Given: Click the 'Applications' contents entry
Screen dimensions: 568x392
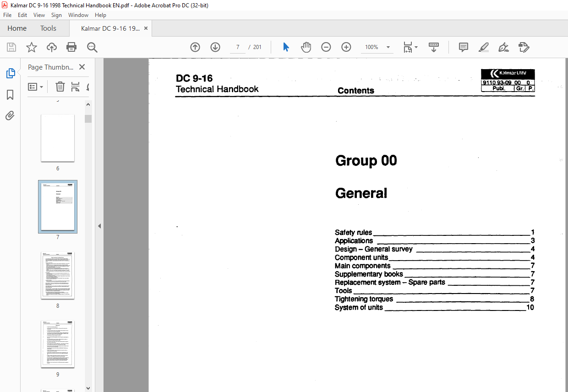Looking at the screenshot, I should pyautogui.click(x=354, y=241).
